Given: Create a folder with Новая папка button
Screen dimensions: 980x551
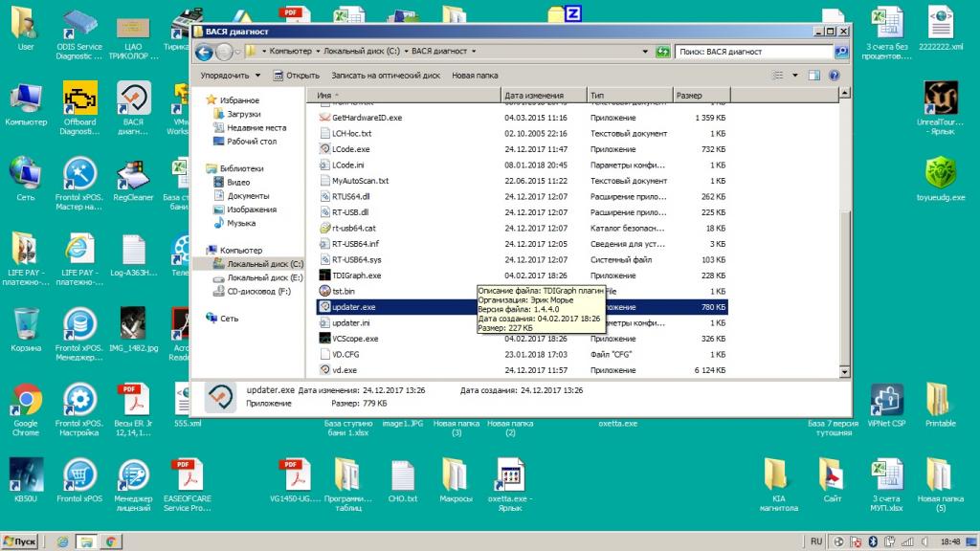Looking at the screenshot, I should (475, 76).
